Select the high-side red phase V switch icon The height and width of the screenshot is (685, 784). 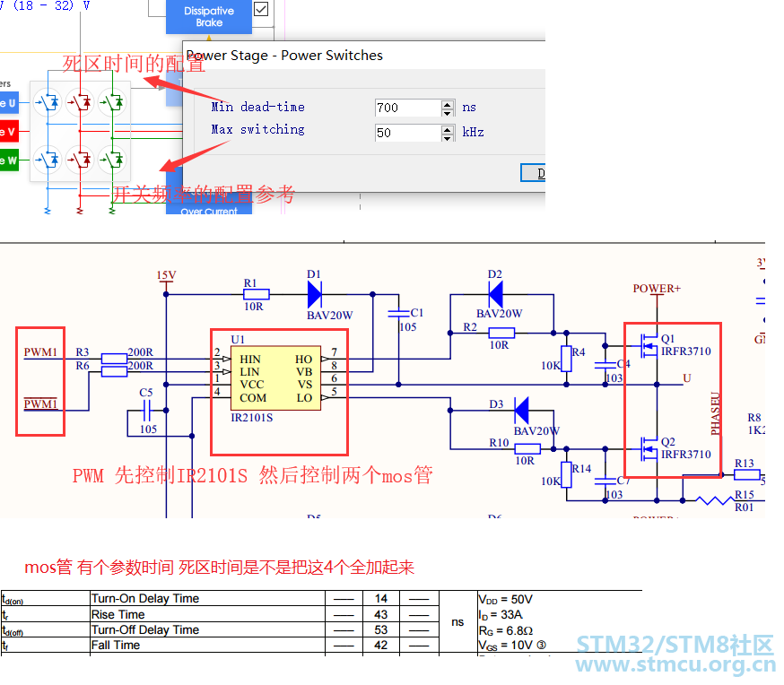80,102
